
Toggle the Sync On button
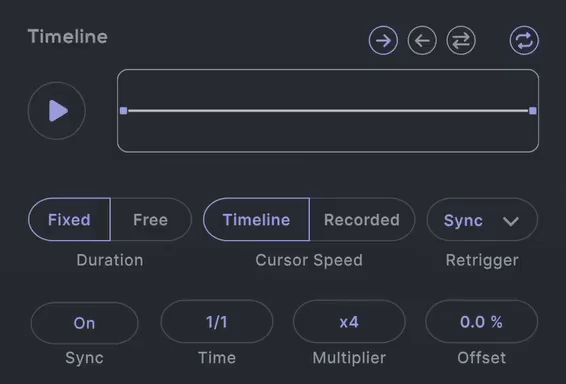click(84, 323)
